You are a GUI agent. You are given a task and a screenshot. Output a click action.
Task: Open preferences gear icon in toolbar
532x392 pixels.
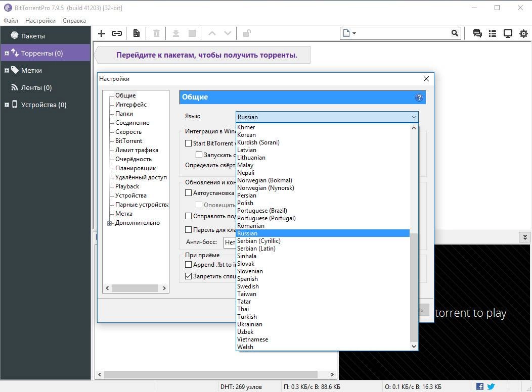pos(523,33)
